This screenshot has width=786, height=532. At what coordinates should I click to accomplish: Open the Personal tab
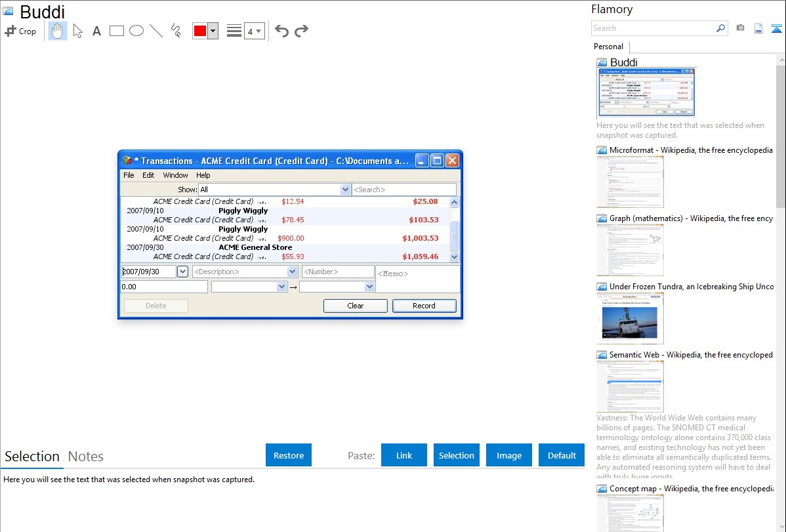point(608,47)
